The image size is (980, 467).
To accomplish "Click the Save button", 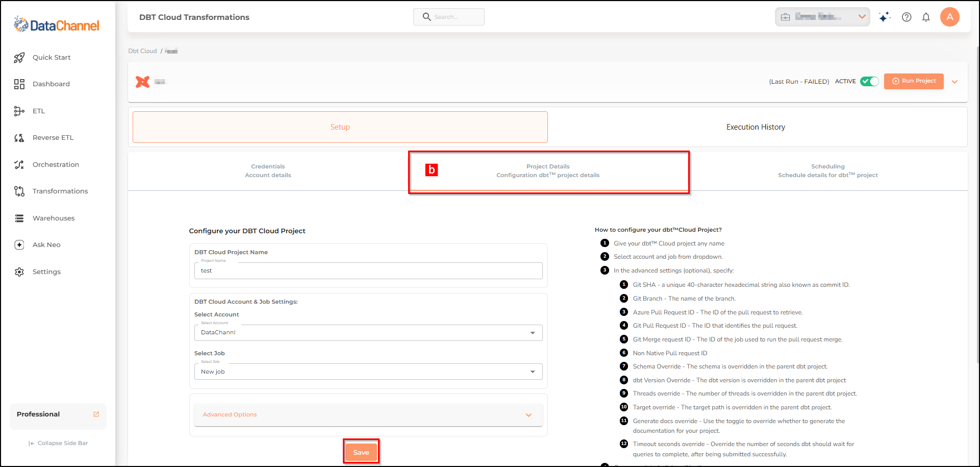I will click(x=361, y=452).
